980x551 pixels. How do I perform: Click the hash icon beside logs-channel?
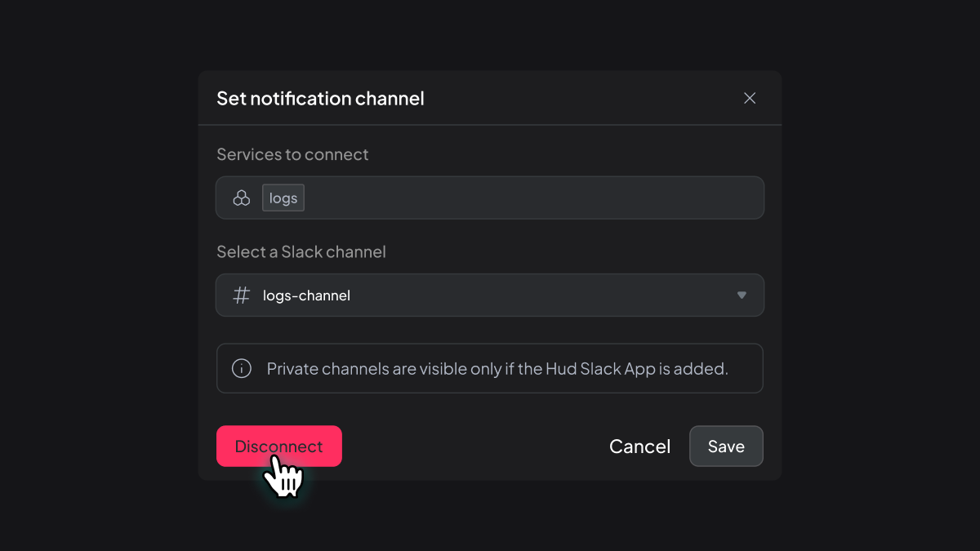241,295
